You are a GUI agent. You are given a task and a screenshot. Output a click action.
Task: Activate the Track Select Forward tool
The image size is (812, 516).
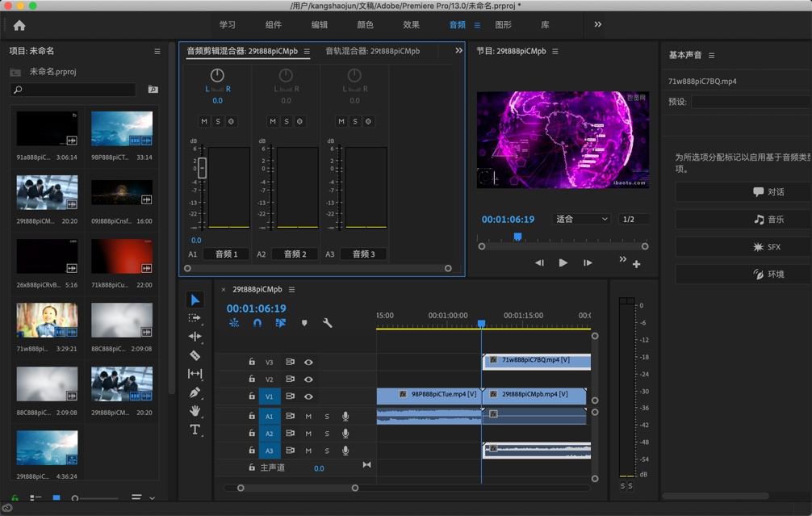click(x=194, y=317)
